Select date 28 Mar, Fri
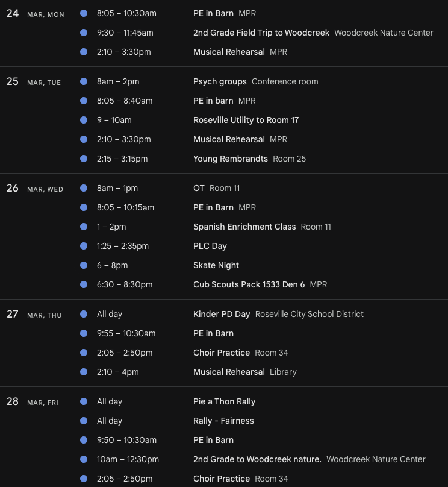Screen dimensions: 448x487 [33, 401]
